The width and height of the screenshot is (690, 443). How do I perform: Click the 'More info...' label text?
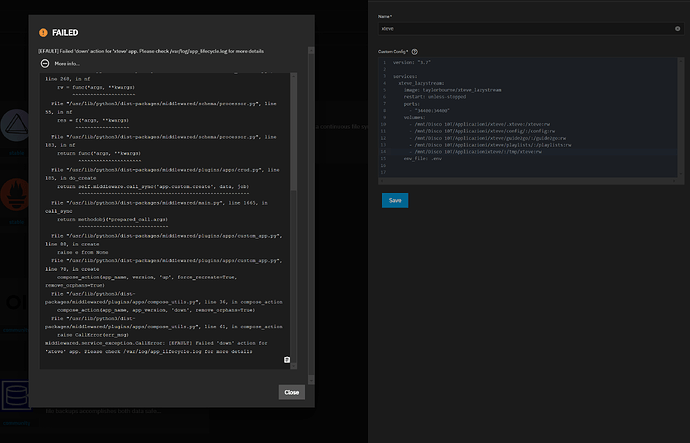pyautogui.click(x=67, y=64)
